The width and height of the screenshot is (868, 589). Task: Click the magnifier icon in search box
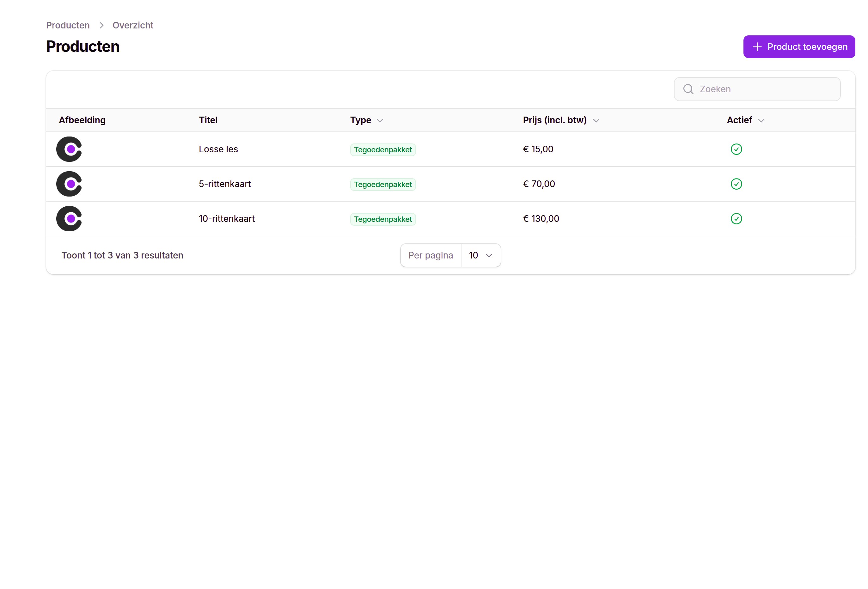click(x=688, y=89)
